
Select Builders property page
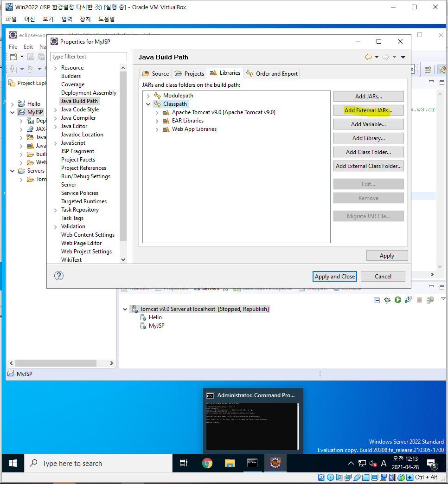click(x=71, y=76)
